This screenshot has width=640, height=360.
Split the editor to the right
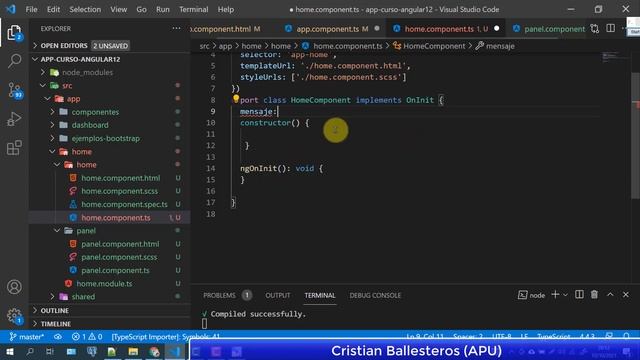point(611,29)
